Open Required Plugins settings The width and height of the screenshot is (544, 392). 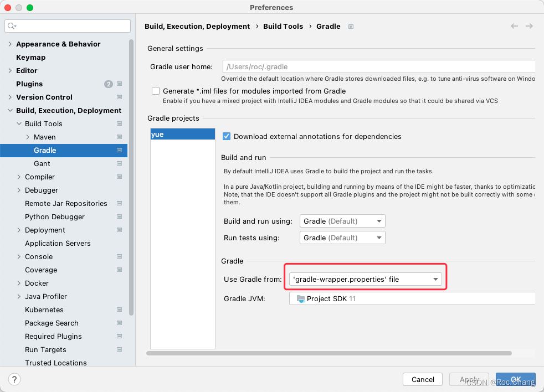(53, 336)
